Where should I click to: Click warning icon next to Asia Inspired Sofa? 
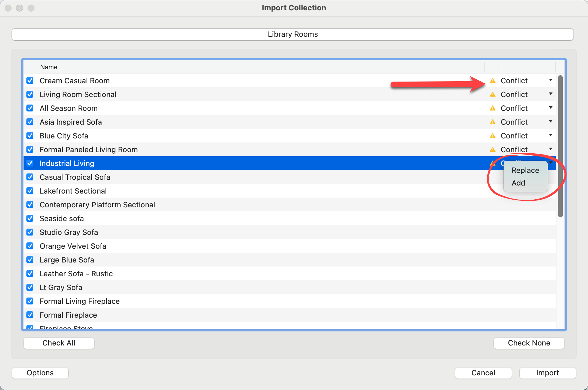(x=493, y=122)
